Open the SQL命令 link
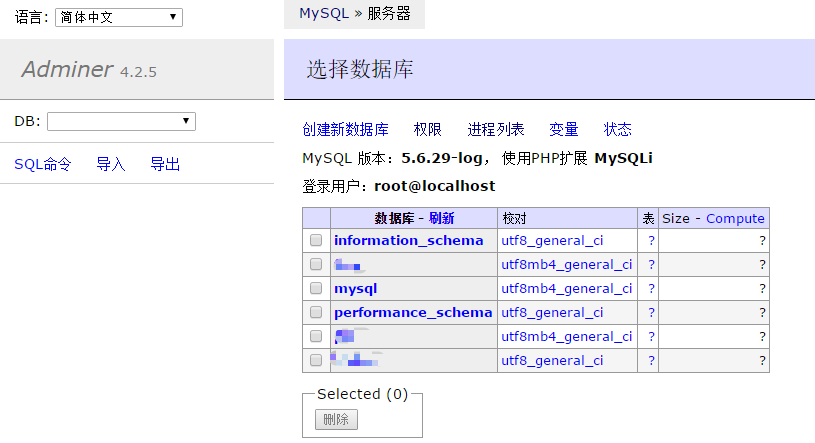815x443 pixels. [x=43, y=164]
